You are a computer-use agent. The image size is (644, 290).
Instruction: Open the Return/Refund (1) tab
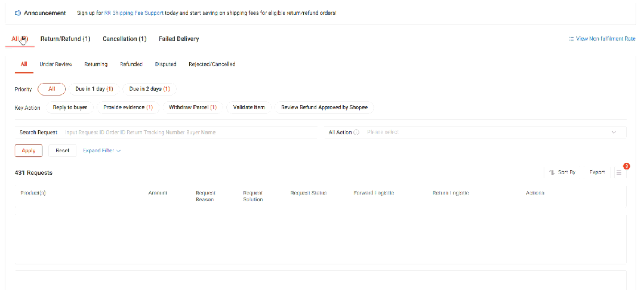(65, 39)
